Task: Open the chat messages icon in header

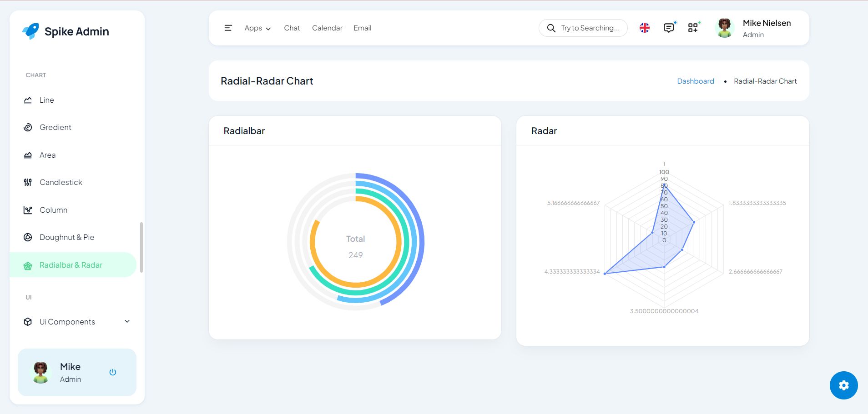Action: click(668, 28)
